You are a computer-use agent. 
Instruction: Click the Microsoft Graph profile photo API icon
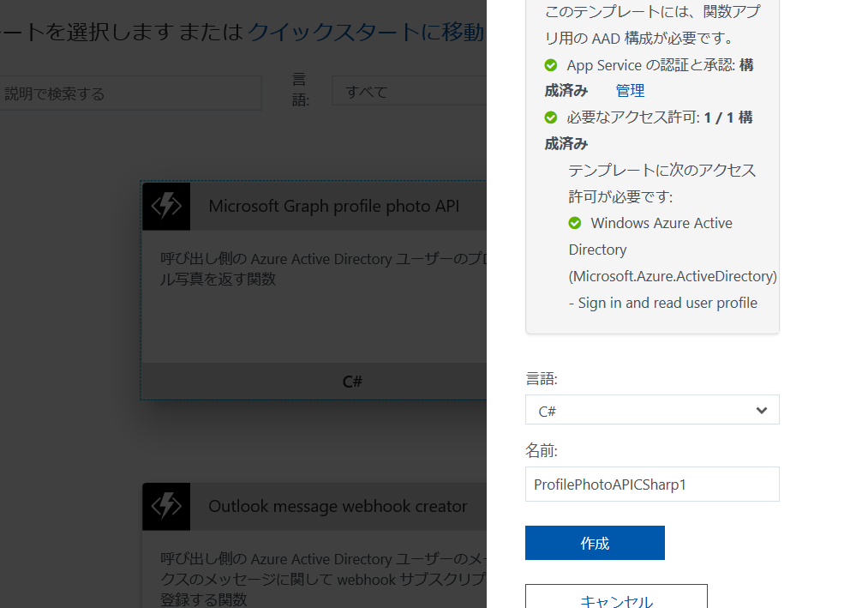165,206
